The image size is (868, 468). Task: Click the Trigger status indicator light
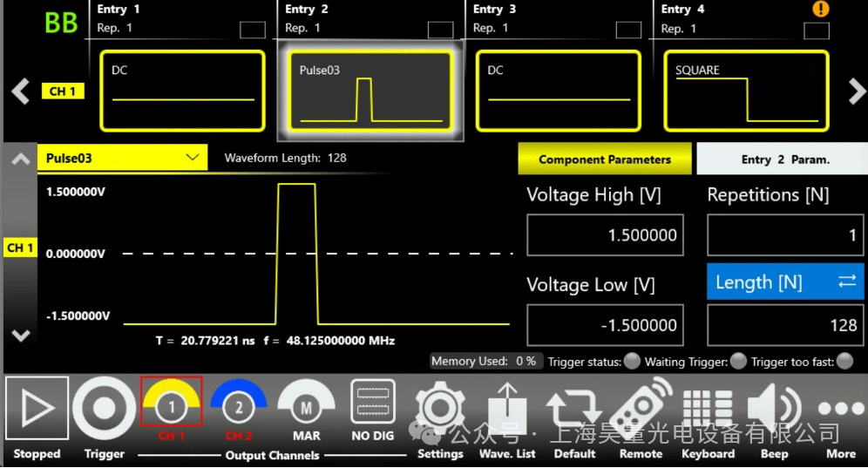coord(632,361)
